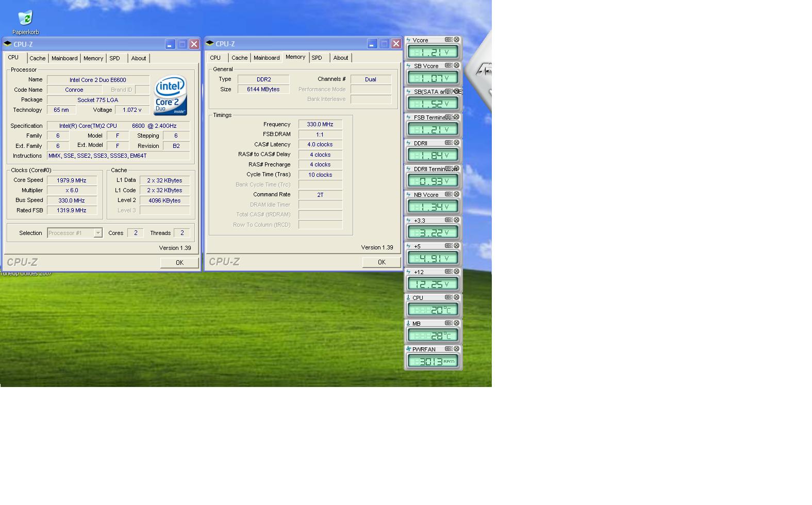Open settings icon of MB temperature panel

pos(449,323)
